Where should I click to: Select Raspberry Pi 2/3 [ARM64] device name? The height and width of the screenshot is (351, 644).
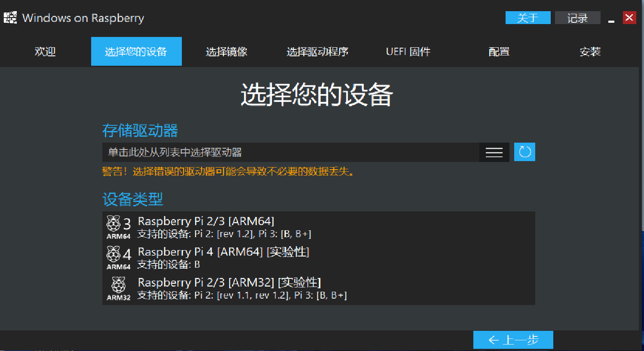206,221
